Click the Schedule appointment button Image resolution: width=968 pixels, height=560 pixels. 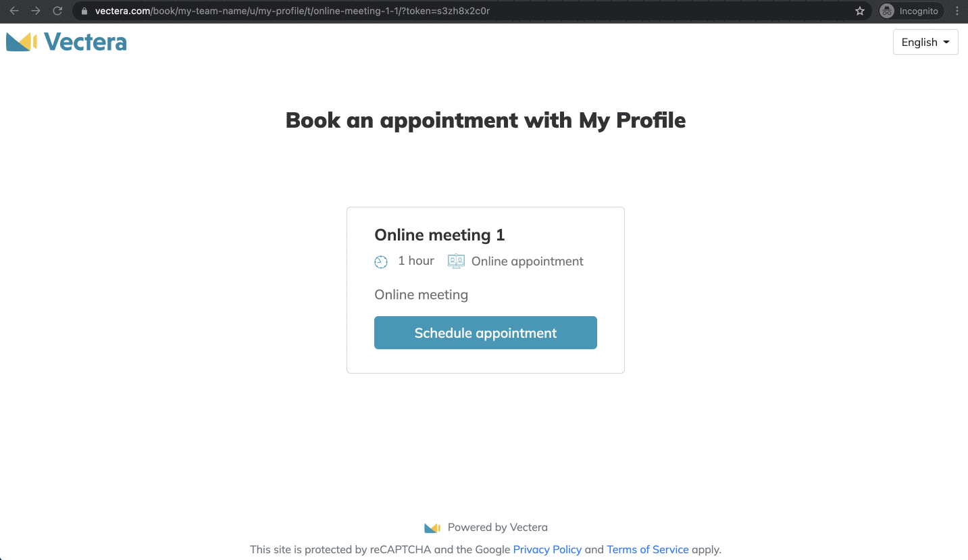[486, 333]
